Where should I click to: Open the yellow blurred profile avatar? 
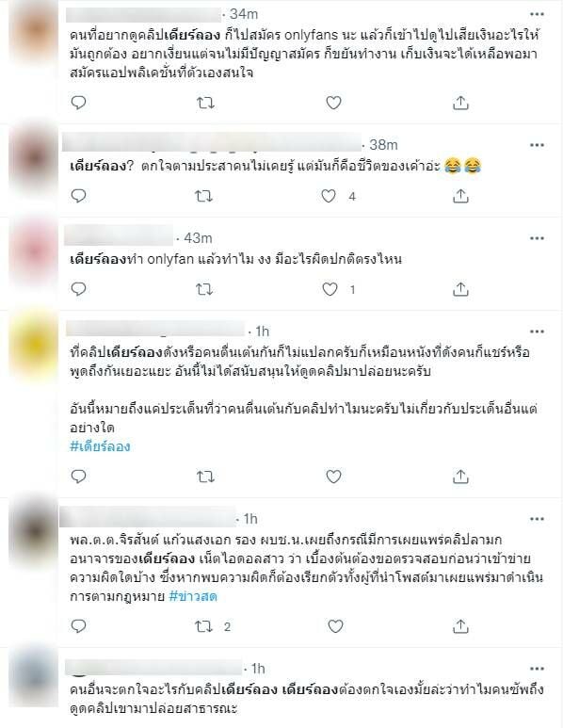click(x=34, y=345)
